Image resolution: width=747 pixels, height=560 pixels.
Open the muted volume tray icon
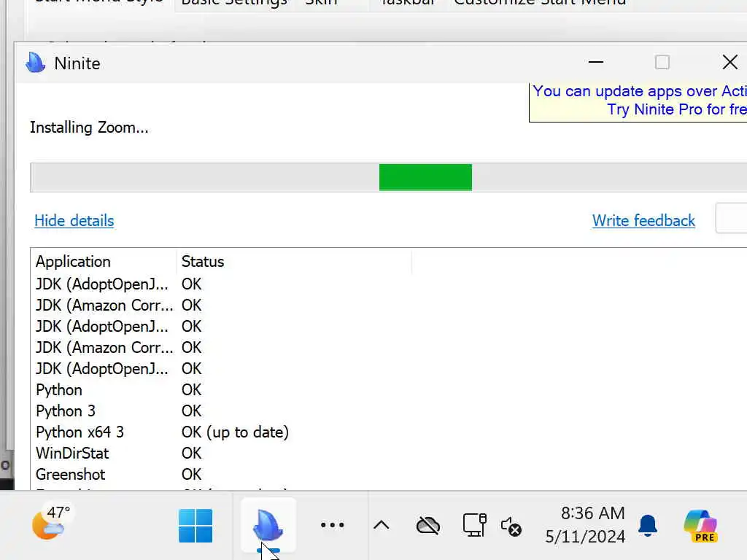click(x=511, y=526)
